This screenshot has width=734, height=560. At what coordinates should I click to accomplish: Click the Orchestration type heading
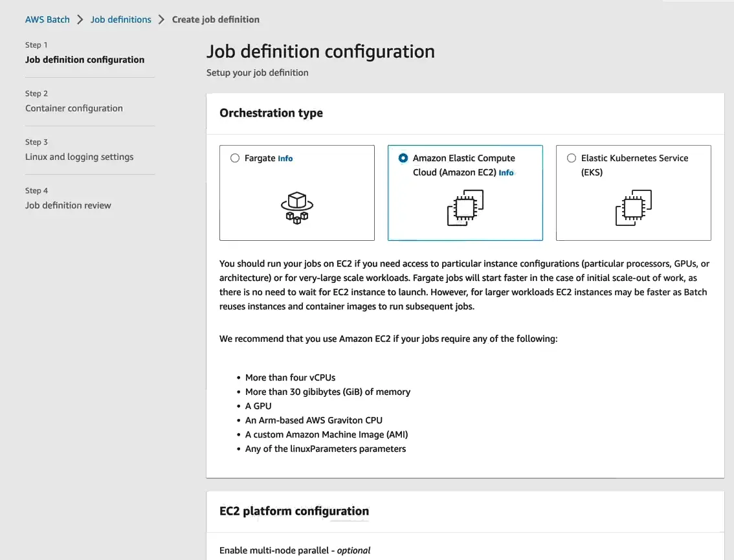click(271, 113)
